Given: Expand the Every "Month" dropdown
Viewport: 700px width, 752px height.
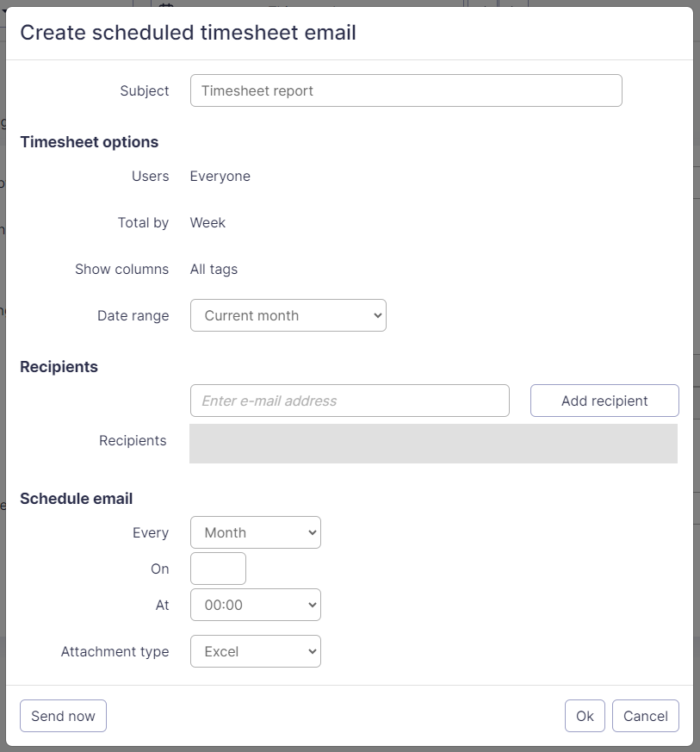Looking at the screenshot, I should [255, 532].
